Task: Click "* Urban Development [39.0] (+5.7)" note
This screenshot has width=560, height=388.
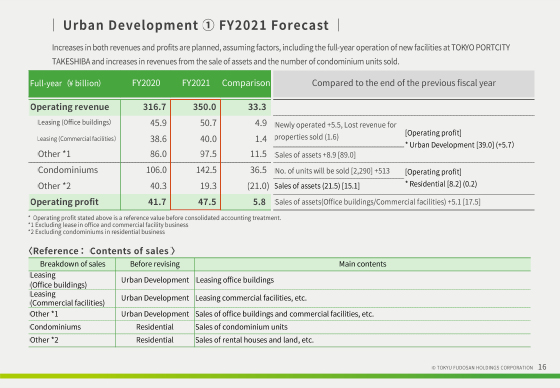Action: point(460,145)
